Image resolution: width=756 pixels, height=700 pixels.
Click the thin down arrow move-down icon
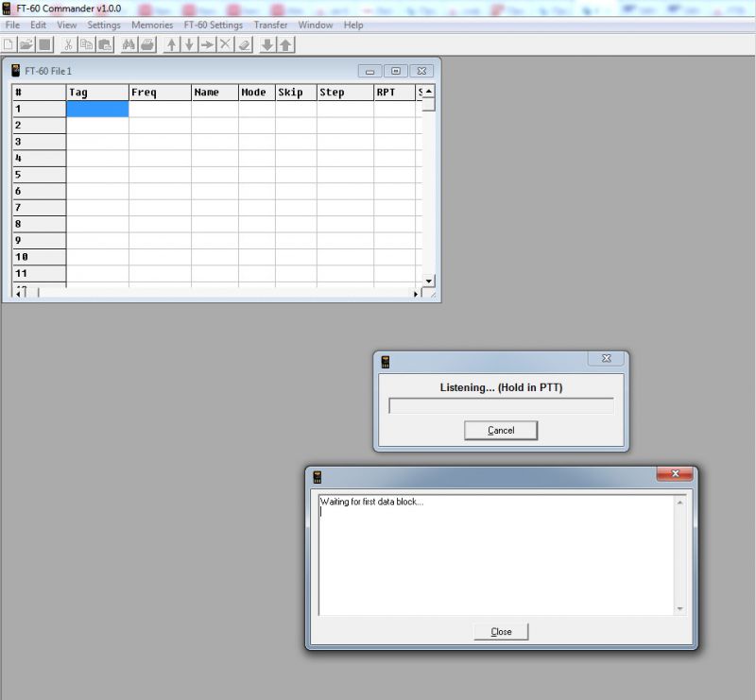coord(189,44)
